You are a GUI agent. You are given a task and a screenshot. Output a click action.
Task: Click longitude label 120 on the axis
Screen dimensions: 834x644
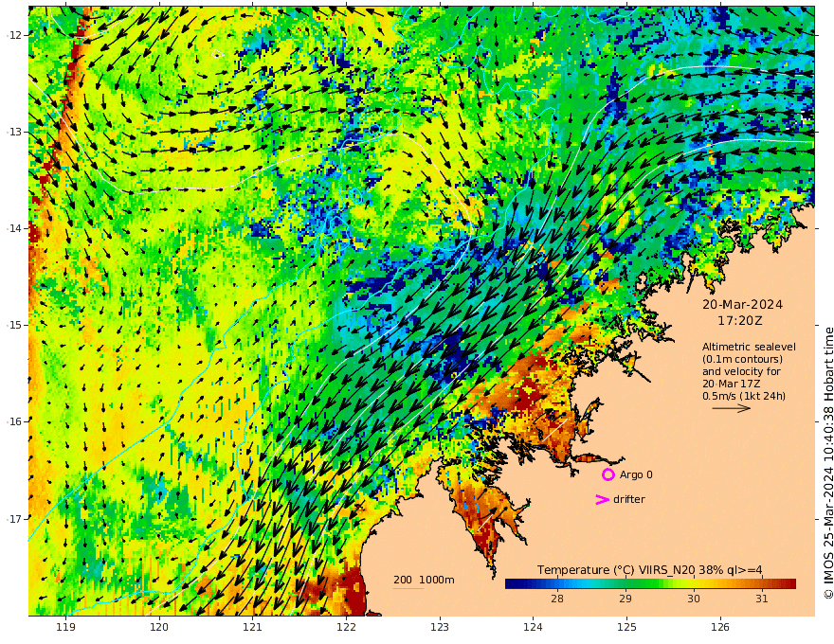159,627
